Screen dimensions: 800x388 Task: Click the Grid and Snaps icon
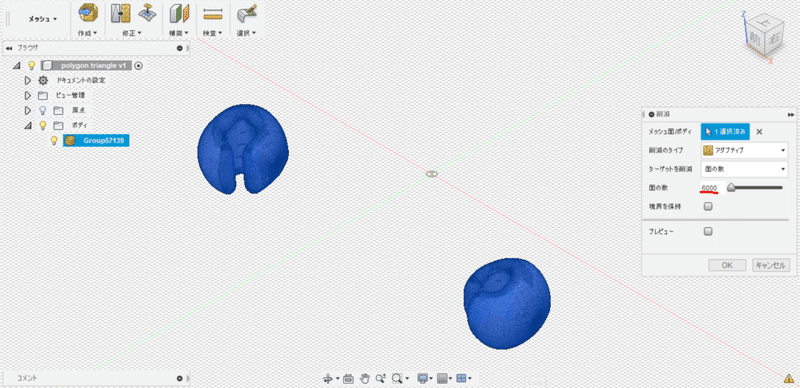(x=442, y=379)
